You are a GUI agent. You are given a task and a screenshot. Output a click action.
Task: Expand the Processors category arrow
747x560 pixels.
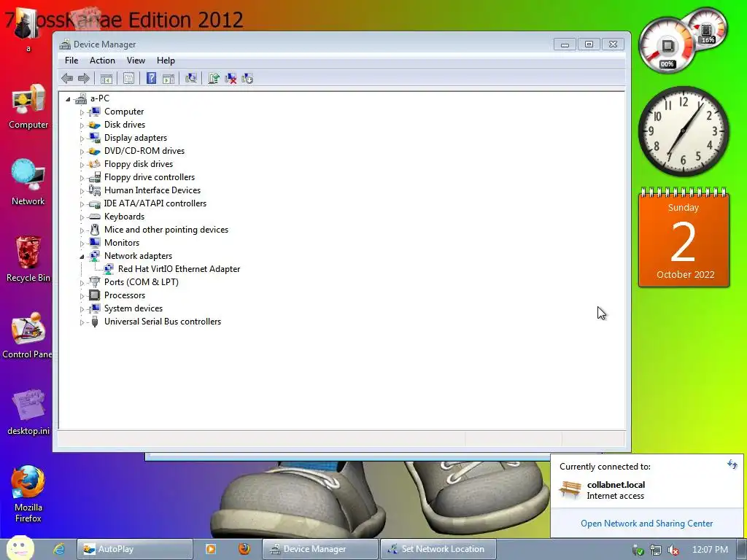click(82, 296)
